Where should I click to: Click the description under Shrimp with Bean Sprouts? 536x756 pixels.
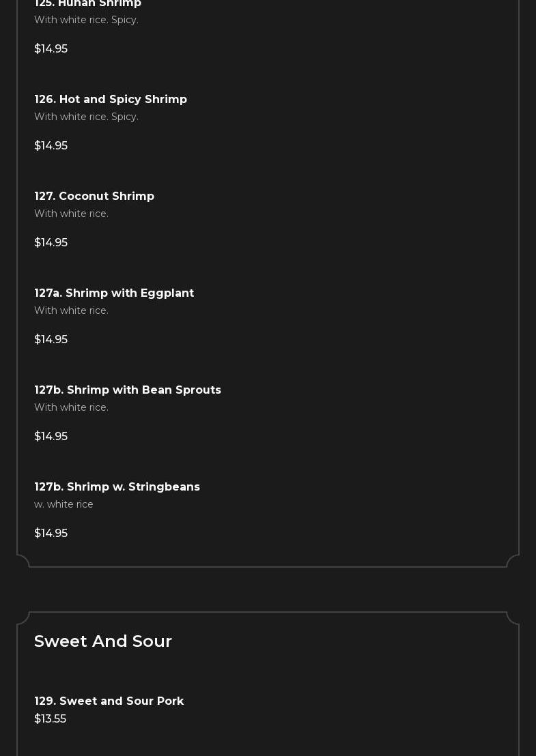pyautogui.click(x=71, y=407)
